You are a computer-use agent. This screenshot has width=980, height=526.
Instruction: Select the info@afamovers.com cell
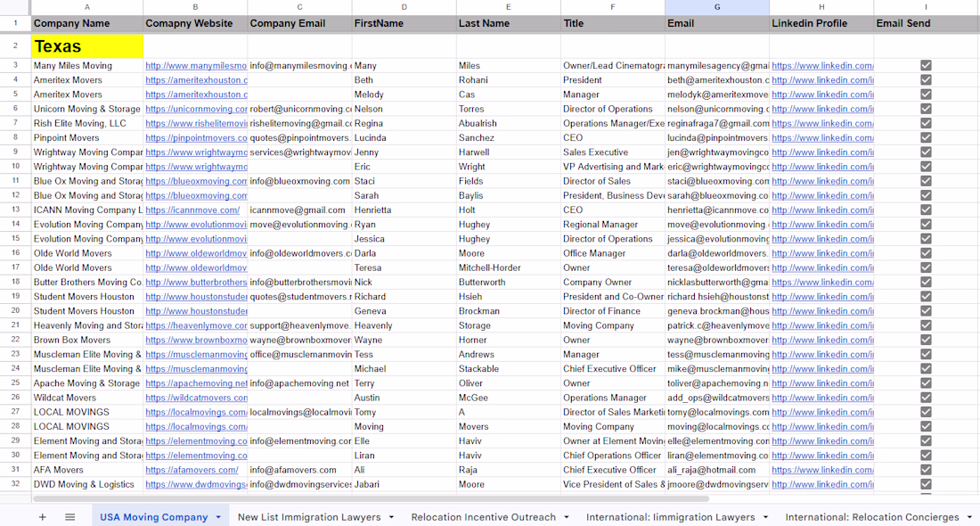click(x=299, y=470)
